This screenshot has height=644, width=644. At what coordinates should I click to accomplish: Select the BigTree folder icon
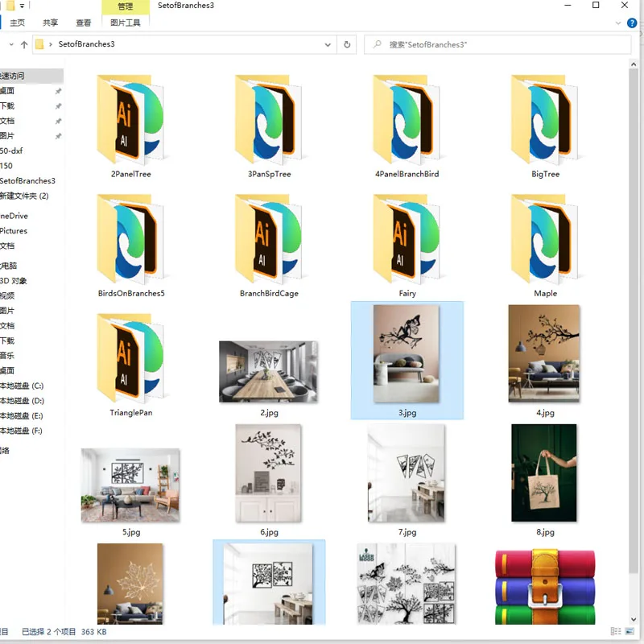[545, 119]
